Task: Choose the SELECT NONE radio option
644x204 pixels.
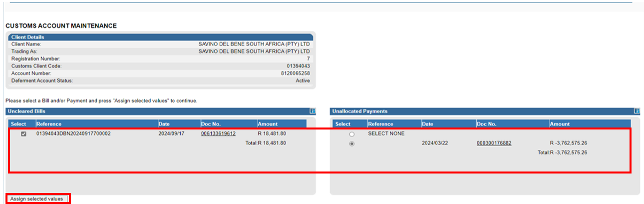Action: coord(352,134)
